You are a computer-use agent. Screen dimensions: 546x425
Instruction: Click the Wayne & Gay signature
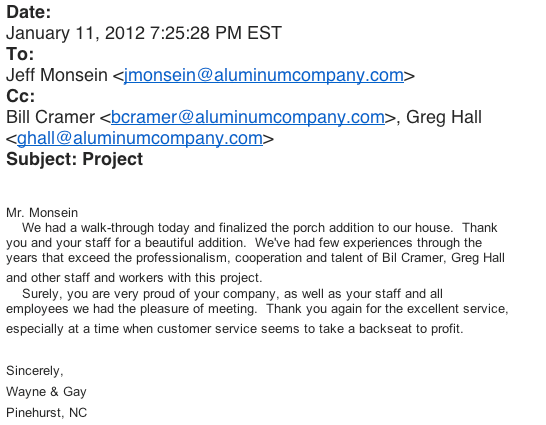pos(46,392)
